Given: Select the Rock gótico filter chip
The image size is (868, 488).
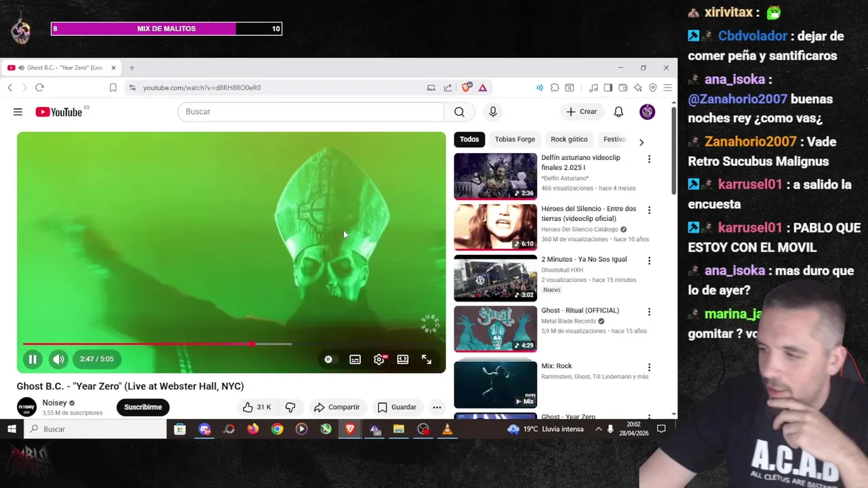Looking at the screenshot, I should [x=569, y=140].
